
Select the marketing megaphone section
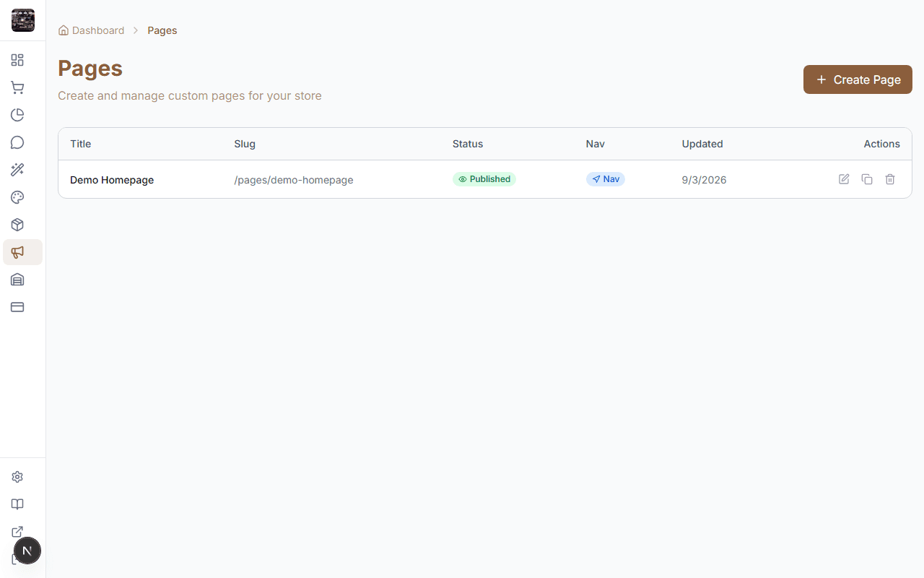[x=17, y=252]
